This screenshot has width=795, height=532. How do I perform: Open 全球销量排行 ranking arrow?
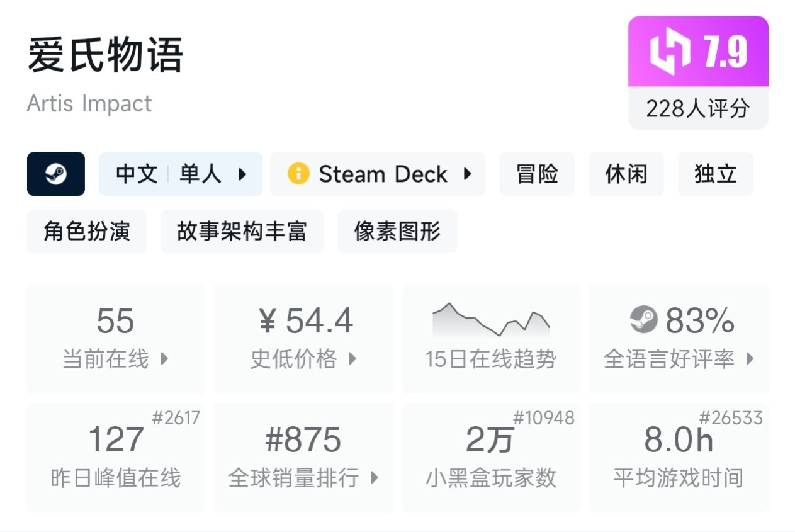375,478
